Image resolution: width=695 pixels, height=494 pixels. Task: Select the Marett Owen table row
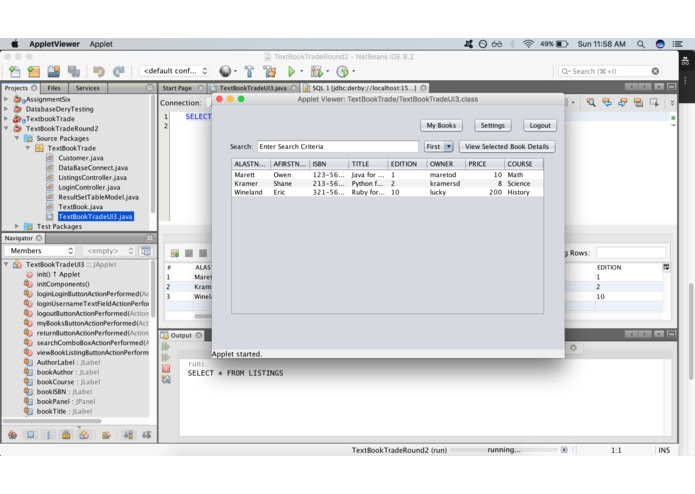387,175
